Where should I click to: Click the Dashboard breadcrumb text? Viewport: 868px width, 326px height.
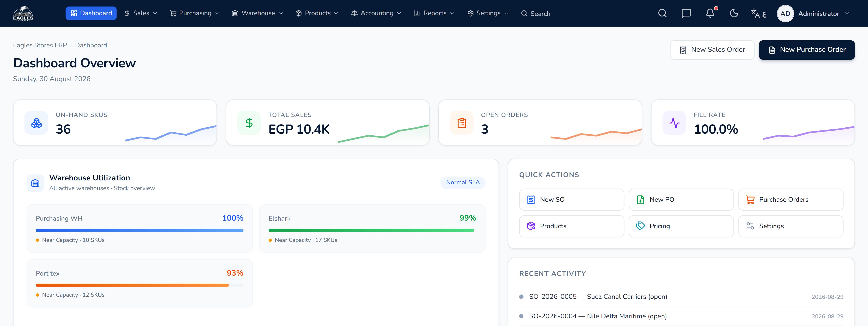[91, 45]
